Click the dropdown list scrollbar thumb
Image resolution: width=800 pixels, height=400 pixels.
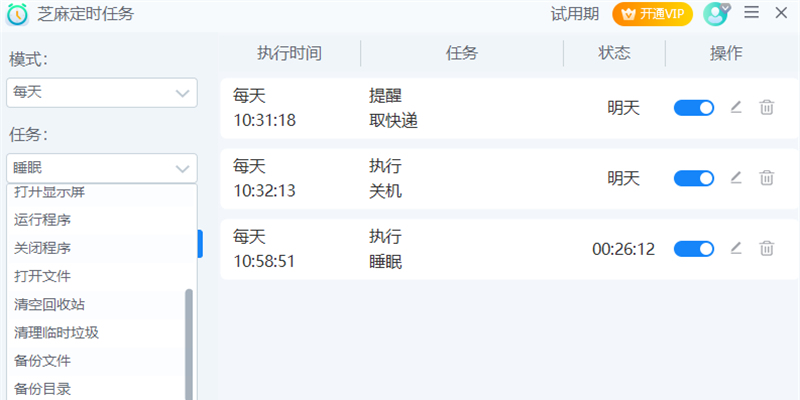pos(189,344)
